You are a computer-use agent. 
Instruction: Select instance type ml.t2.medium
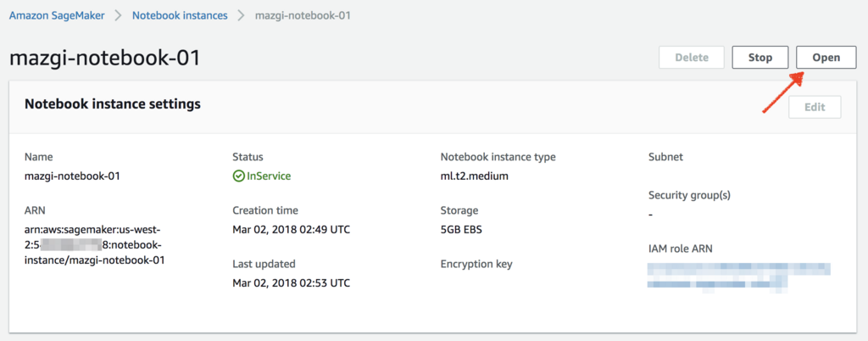(x=475, y=176)
